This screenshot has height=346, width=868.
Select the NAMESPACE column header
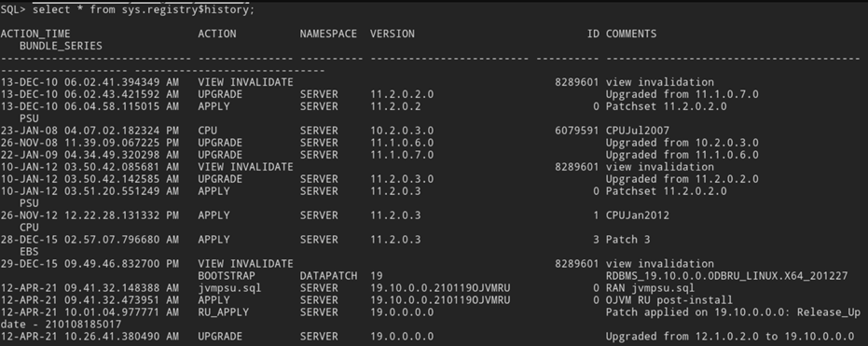[328, 34]
